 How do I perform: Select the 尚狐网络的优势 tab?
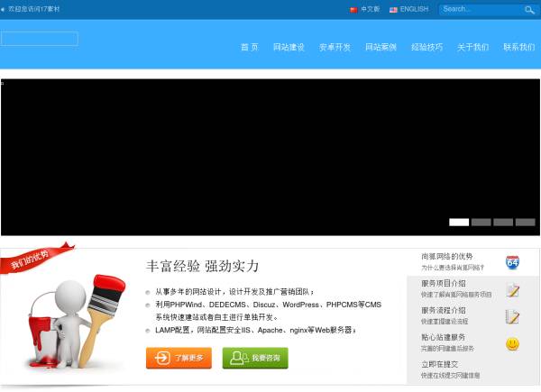click(472, 262)
